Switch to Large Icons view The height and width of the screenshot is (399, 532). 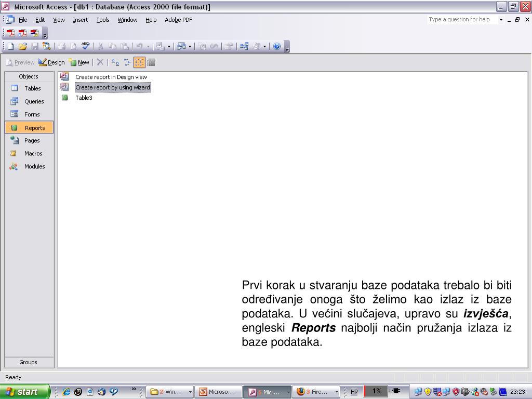[x=115, y=62]
